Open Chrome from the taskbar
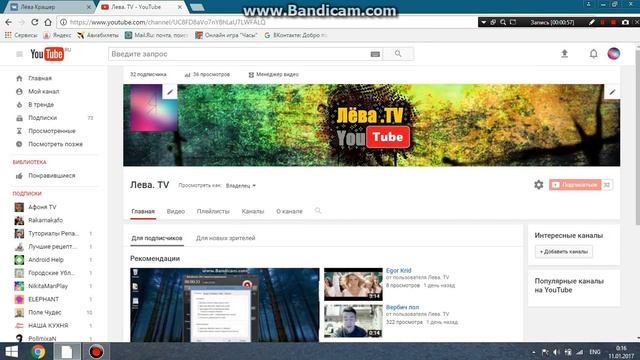640x360 pixels. [38, 351]
